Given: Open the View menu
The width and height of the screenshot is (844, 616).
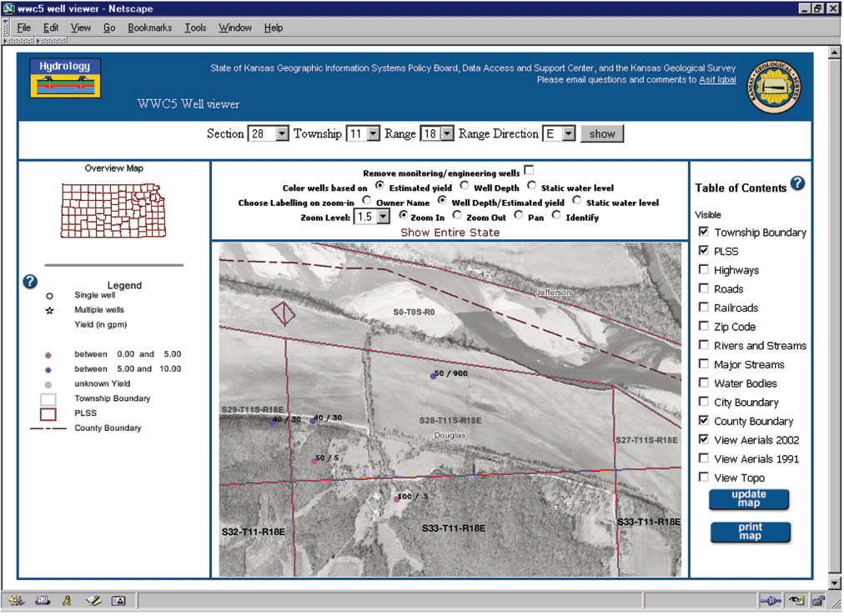Looking at the screenshot, I should [x=81, y=28].
